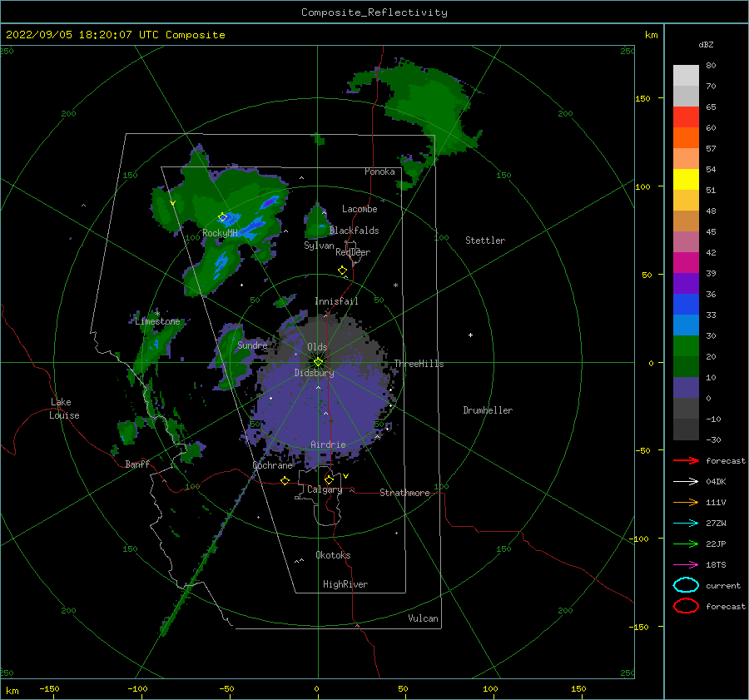
Task: Click the 80 dBZ color swatch
Action: pyautogui.click(x=686, y=75)
